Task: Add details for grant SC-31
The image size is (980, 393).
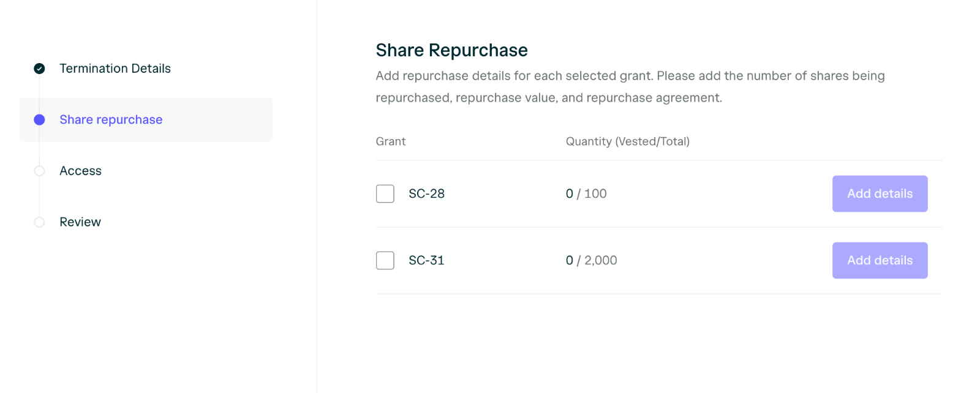Action: coord(880,261)
